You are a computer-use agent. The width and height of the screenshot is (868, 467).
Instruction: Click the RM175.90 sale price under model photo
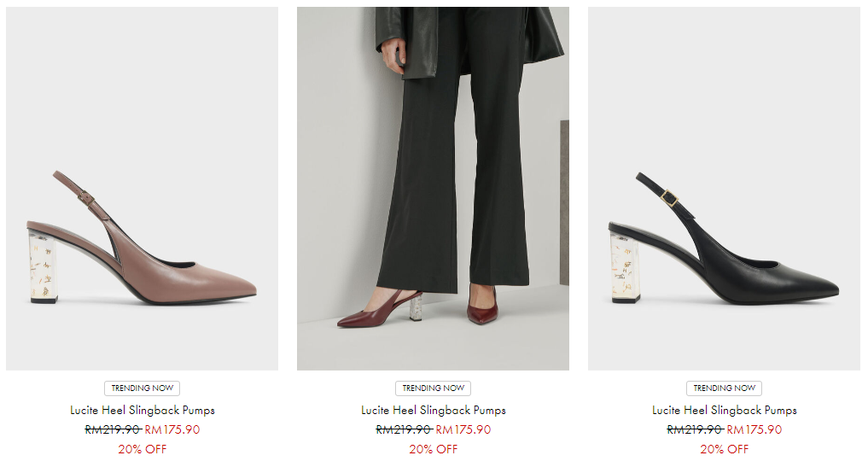point(463,430)
